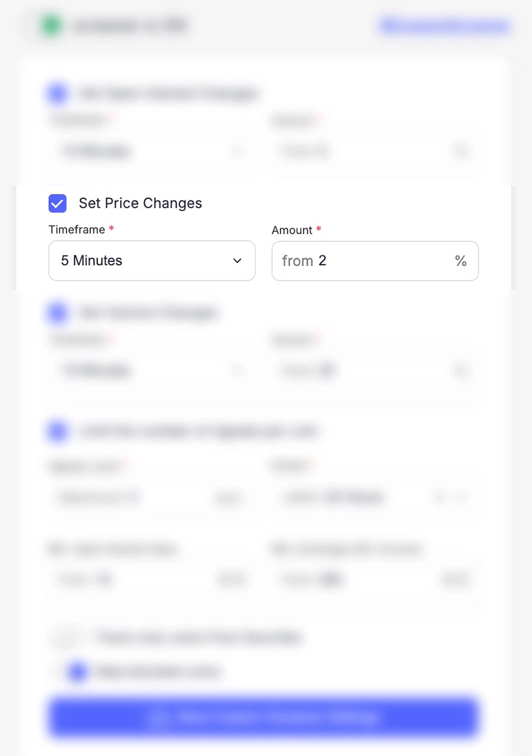Open the Timeframe dropdown directly below the Price Changes section
The image size is (532, 756).
[x=152, y=370]
